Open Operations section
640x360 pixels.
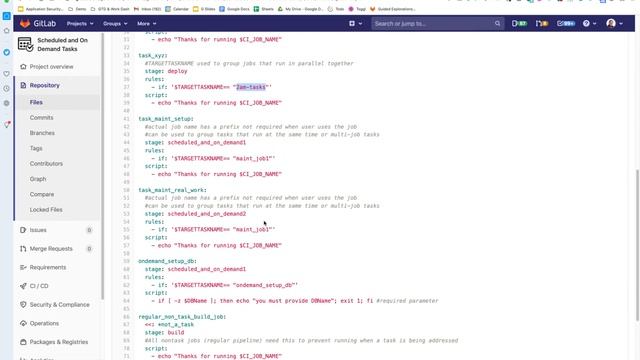point(44,323)
